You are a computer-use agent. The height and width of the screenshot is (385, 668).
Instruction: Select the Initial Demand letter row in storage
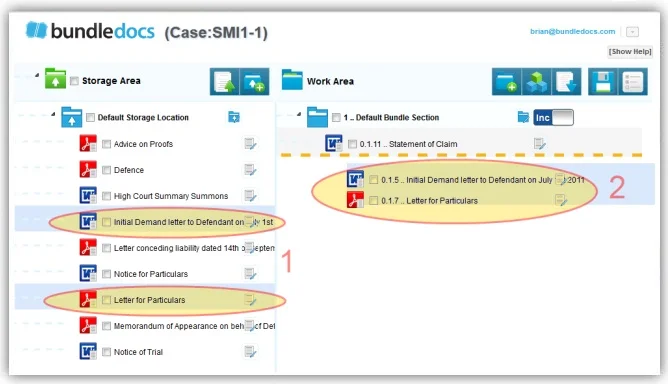pyautogui.click(x=145, y=219)
